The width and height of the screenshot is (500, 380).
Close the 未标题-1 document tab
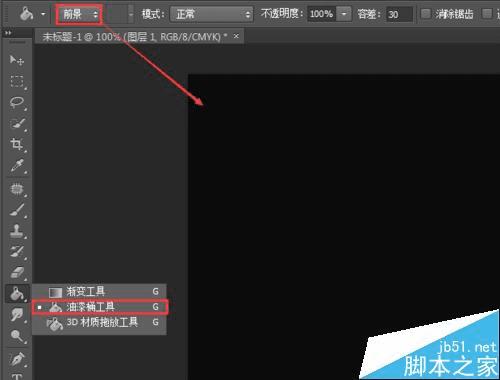(x=236, y=36)
